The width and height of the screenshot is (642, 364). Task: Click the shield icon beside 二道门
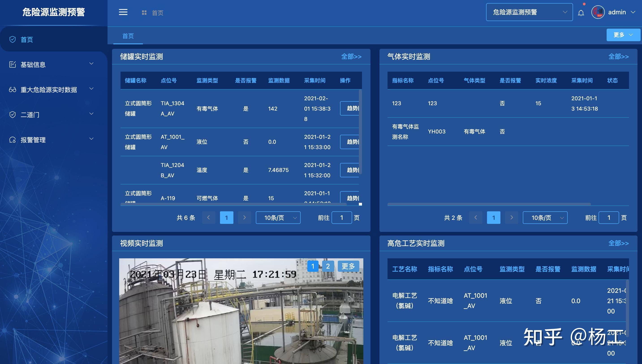pyautogui.click(x=13, y=114)
